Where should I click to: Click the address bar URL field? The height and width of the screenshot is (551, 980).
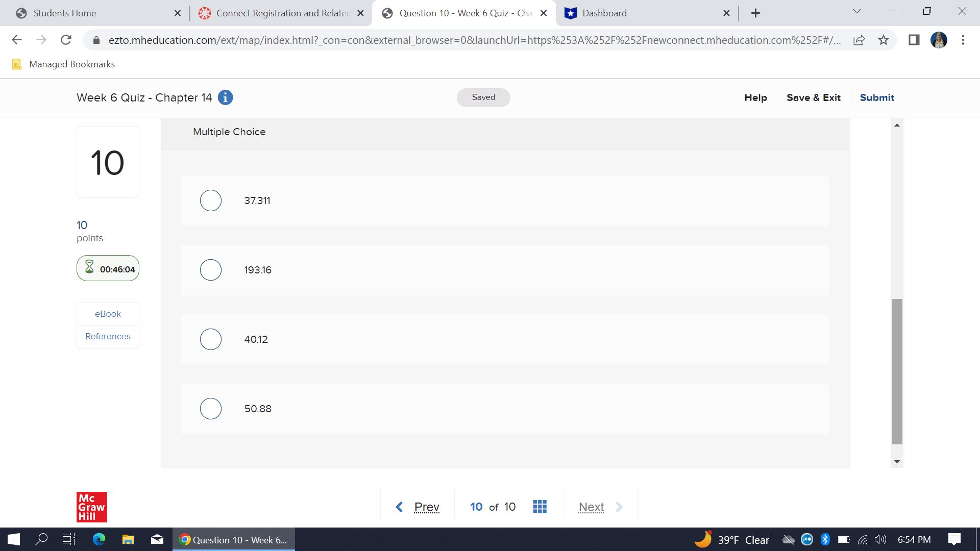(x=475, y=40)
